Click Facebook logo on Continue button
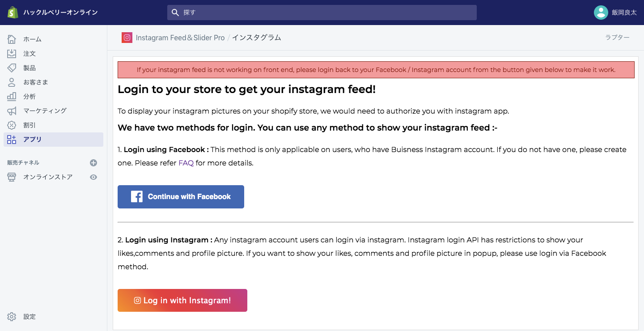Image resolution: width=644 pixels, height=331 pixels. (137, 196)
